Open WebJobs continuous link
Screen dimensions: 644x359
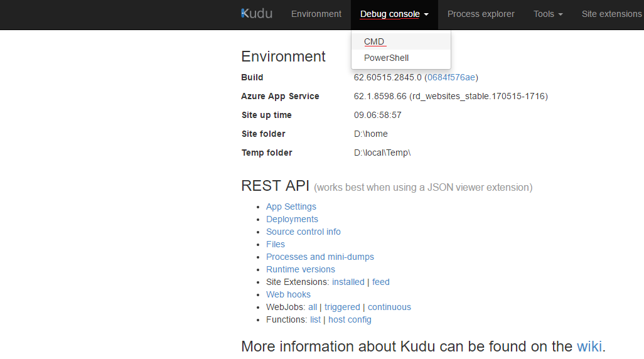pos(389,307)
